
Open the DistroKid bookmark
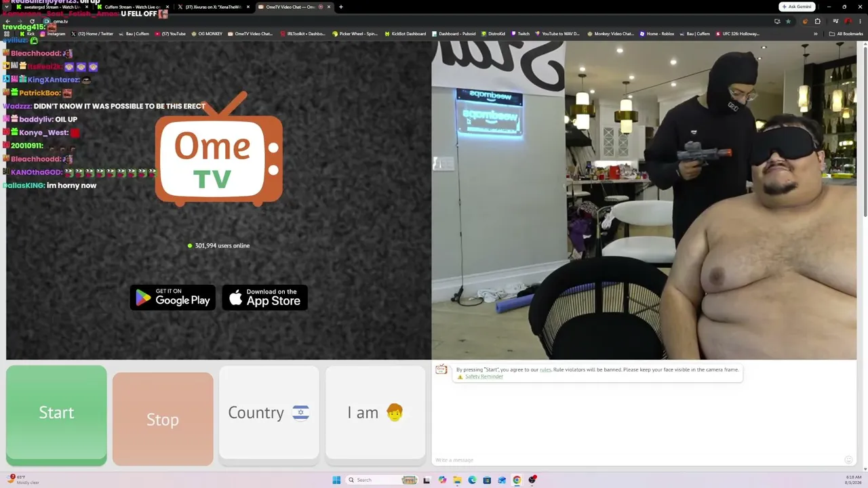click(493, 34)
